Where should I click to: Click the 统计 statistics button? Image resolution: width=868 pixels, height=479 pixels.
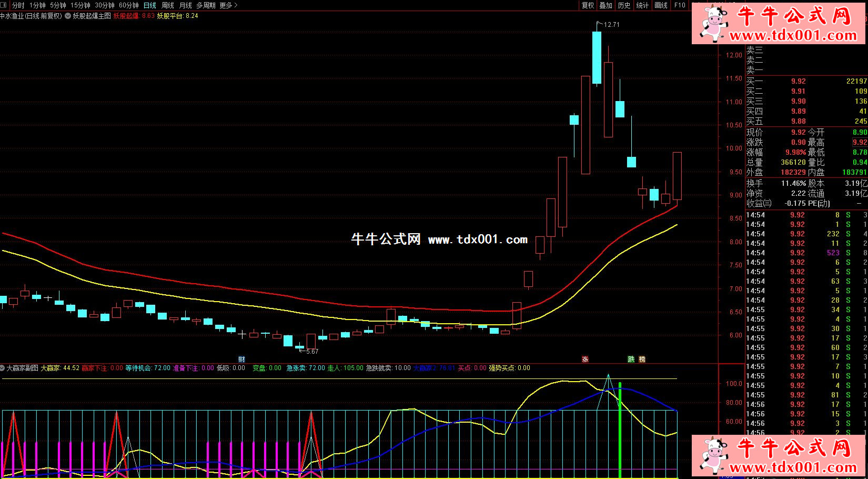pyautogui.click(x=643, y=5)
